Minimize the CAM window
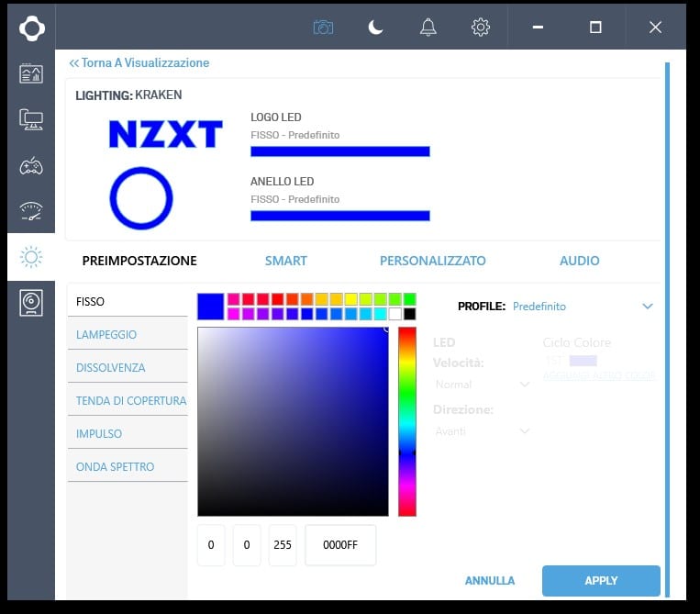The image size is (700, 614). point(538,28)
